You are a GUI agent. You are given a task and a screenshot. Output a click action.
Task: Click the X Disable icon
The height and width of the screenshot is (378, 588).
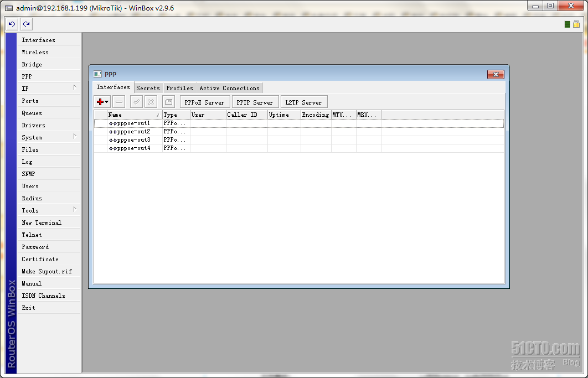151,102
